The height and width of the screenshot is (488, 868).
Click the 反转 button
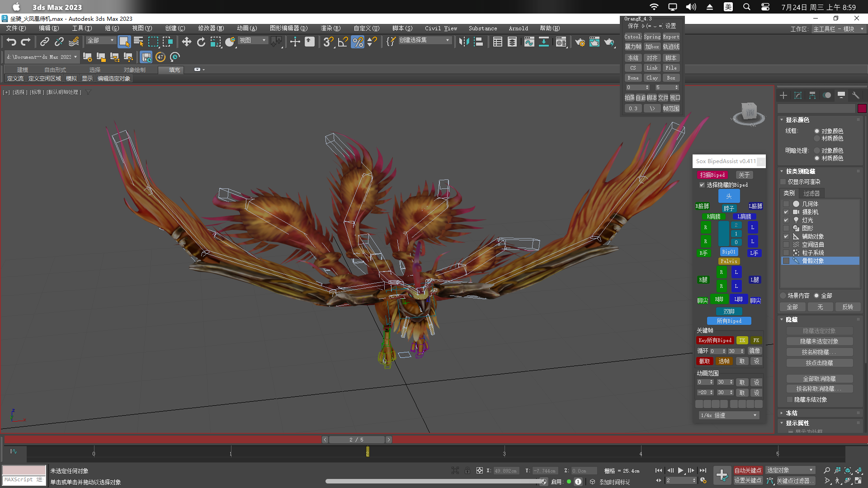(848, 307)
